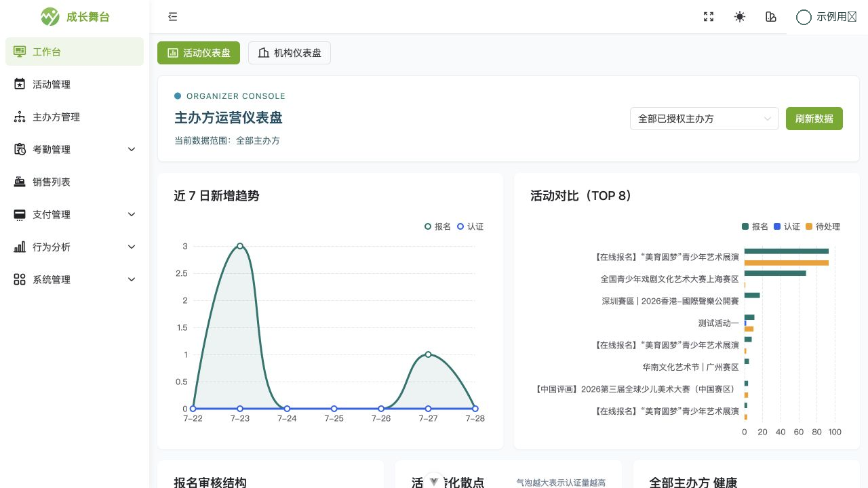Image resolution: width=868 pixels, height=488 pixels.
Task: Click the 系统管理 grid icon
Action: [20, 279]
